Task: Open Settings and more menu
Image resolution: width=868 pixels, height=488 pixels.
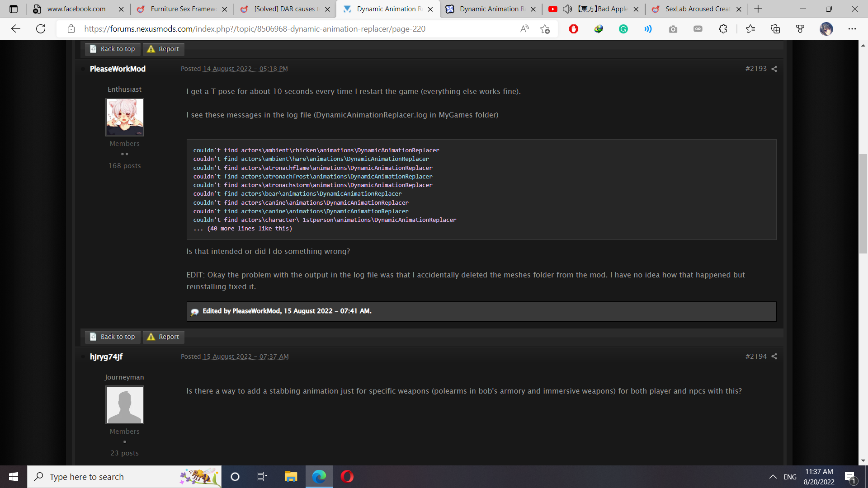Action: coord(852,29)
